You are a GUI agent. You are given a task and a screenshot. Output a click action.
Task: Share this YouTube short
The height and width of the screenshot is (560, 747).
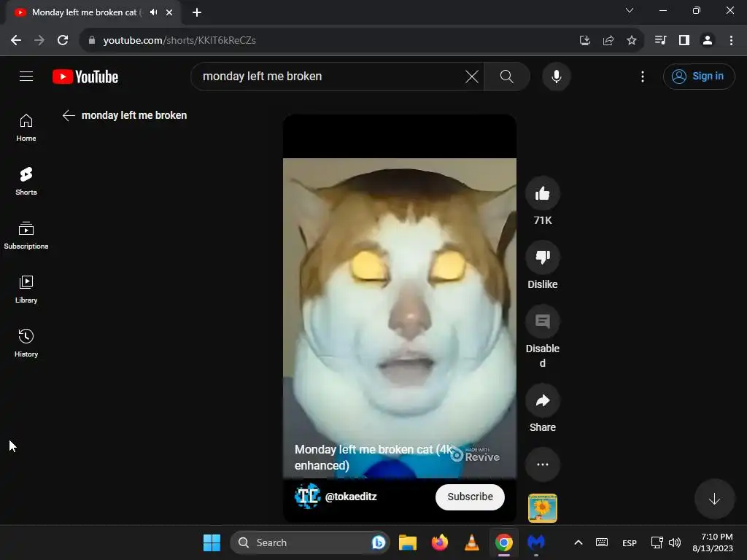[x=542, y=400]
